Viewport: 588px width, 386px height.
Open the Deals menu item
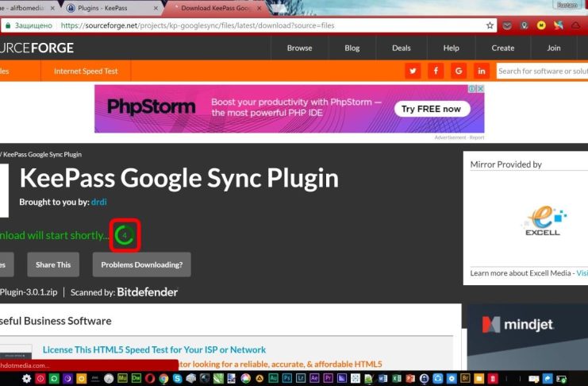point(402,48)
